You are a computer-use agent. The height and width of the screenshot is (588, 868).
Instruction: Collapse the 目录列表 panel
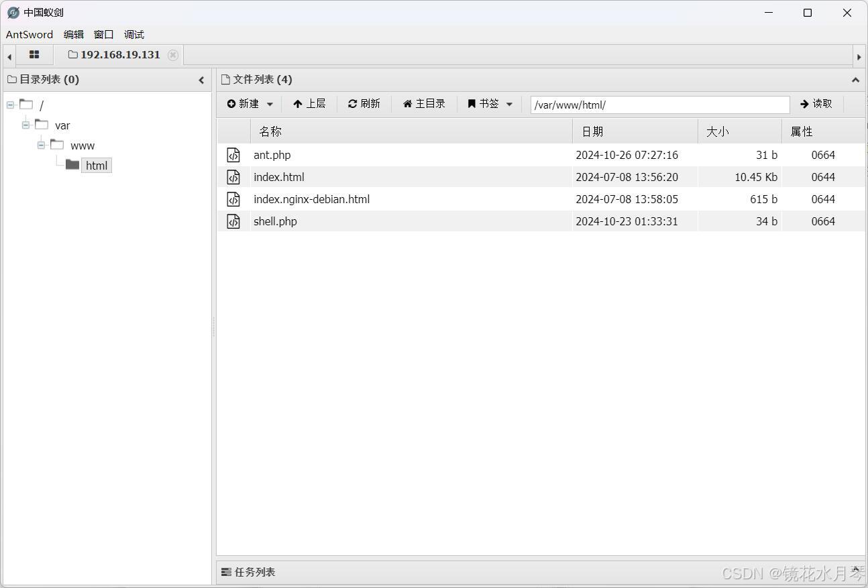pos(201,80)
